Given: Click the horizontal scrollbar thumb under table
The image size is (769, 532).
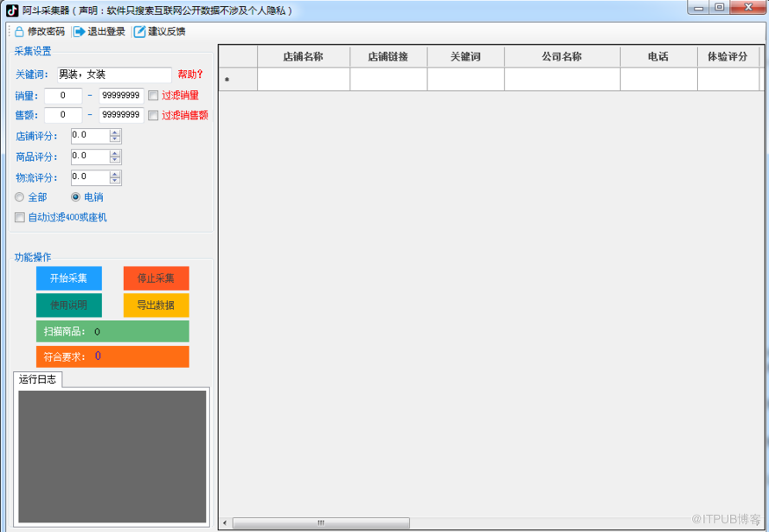Looking at the screenshot, I should [x=321, y=522].
